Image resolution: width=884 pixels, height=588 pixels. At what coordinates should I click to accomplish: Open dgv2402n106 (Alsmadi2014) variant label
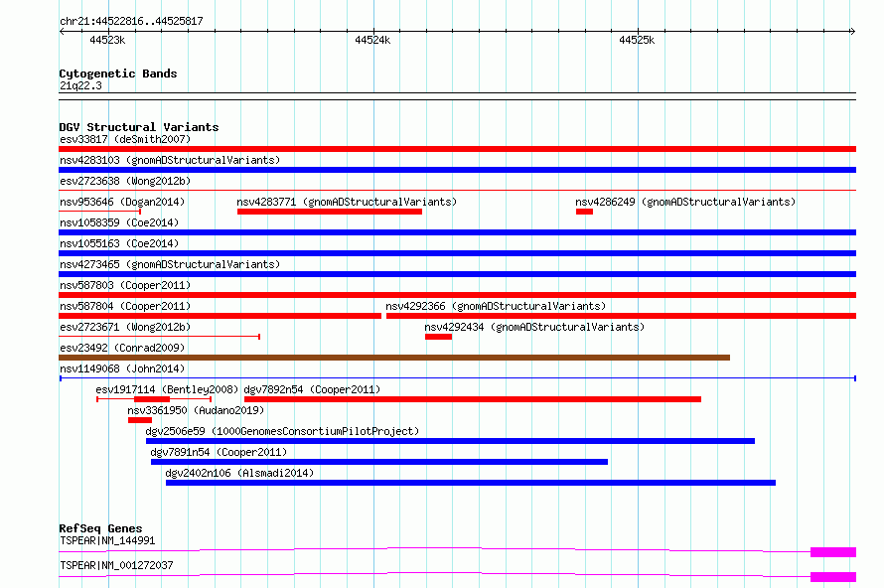point(239,473)
